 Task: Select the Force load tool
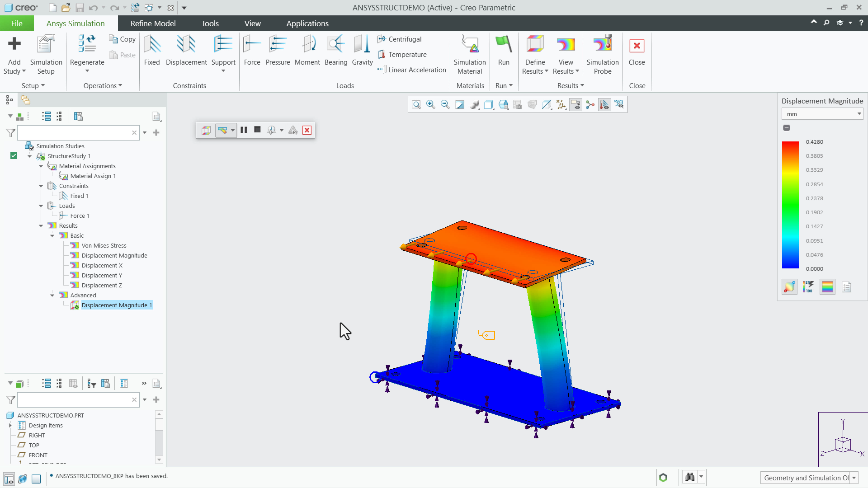[x=252, y=51]
